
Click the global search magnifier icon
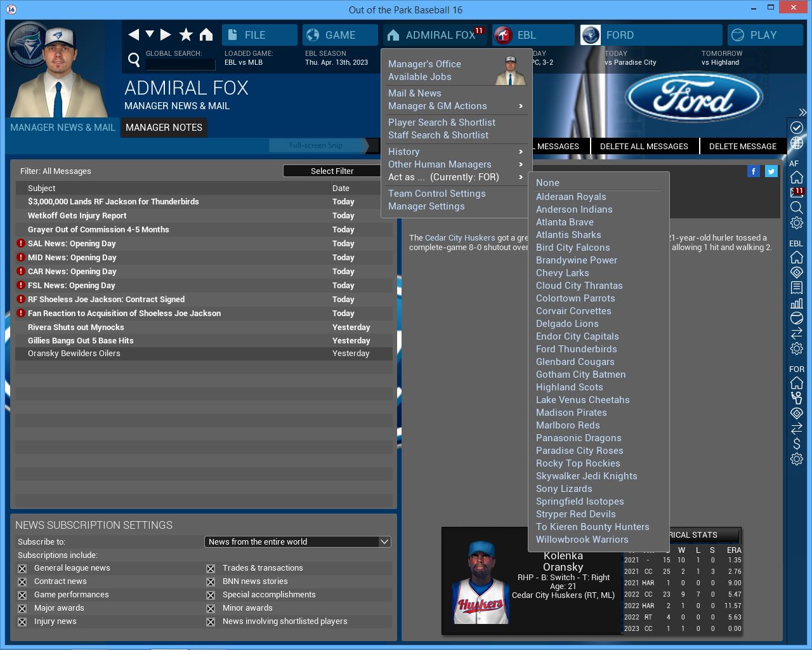tap(134, 60)
